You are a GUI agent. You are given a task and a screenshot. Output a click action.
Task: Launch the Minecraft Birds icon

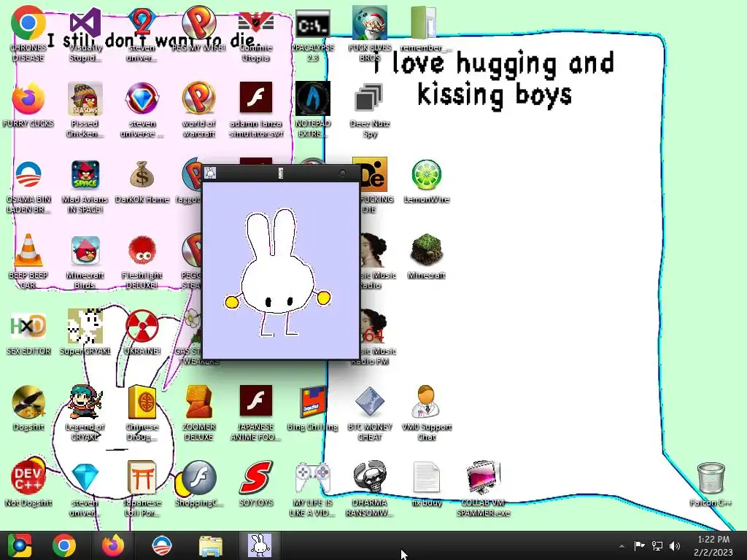[x=85, y=251]
